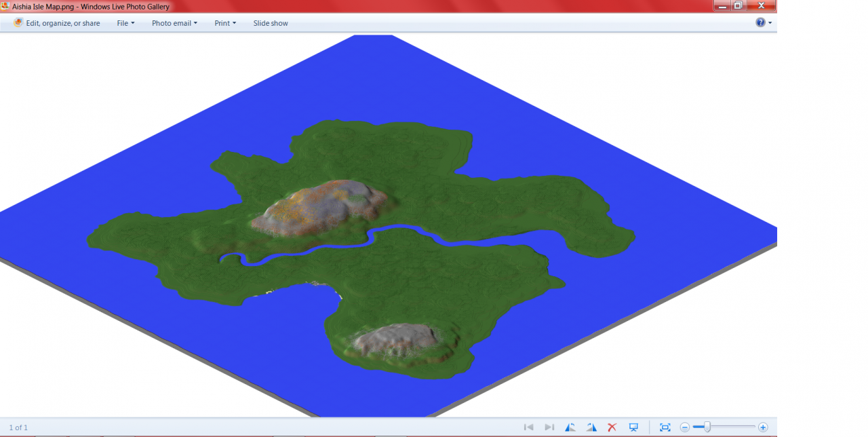This screenshot has width=868, height=437.
Task: Delete the current photo
Action: point(612,427)
